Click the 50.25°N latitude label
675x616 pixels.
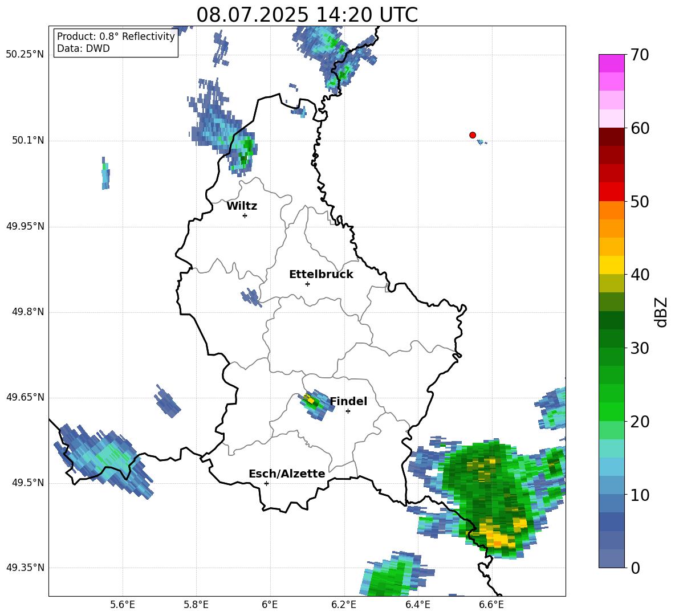25,55
